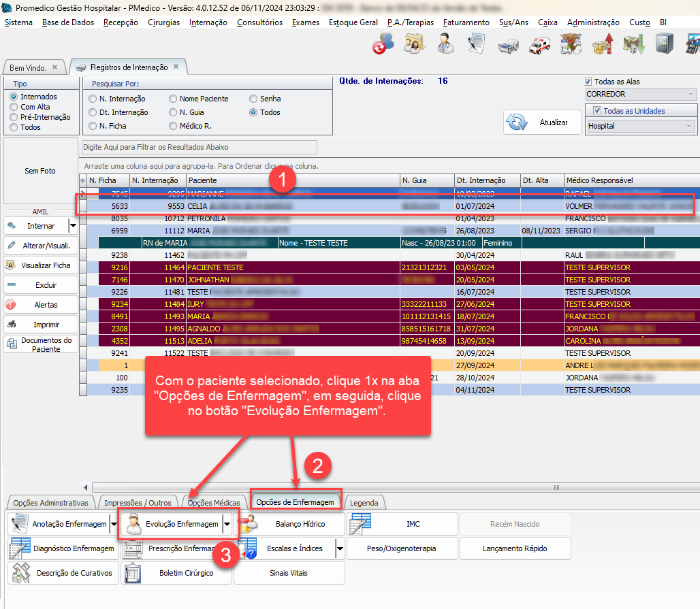700x609 pixels.
Task: Click the medicine supplies box icon
Action: (x=570, y=45)
